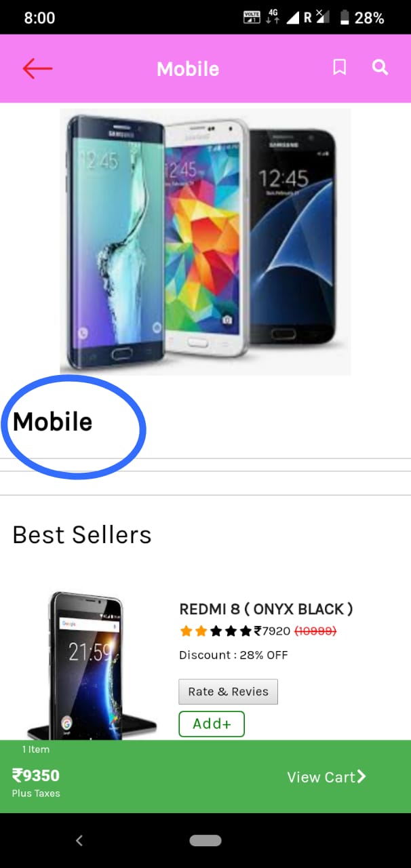Open bookmarks via the bookmark icon
411x868 pixels.
click(339, 67)
